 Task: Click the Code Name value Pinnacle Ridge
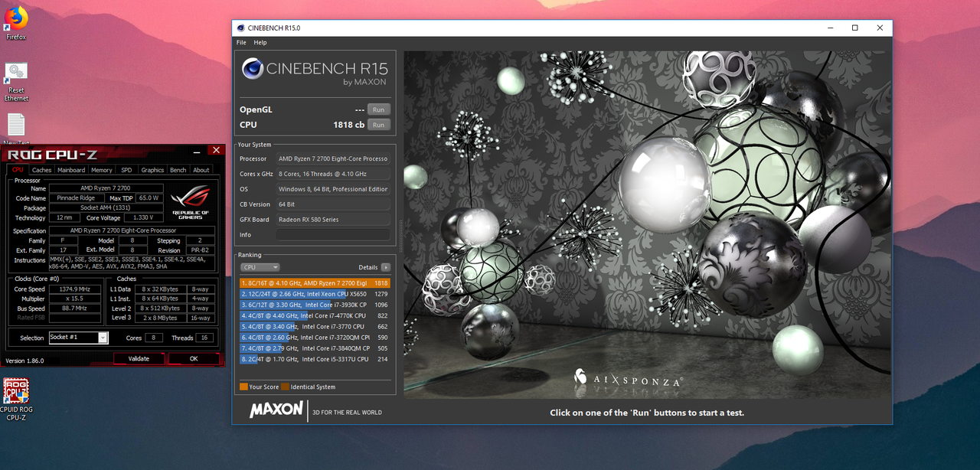[x=76, y=198]
